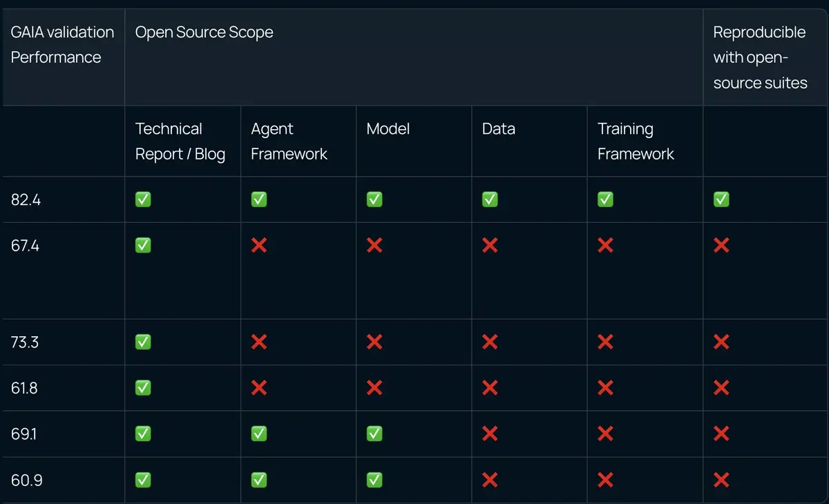This screenshot has width=829, height=504.
Task: Select the 82.4 performance value
Action: 26,200
